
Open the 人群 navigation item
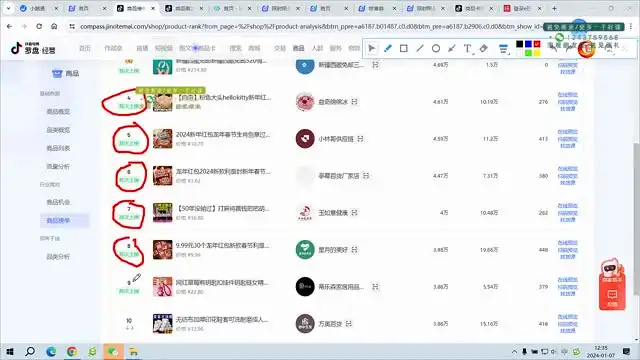pos(317,48)
